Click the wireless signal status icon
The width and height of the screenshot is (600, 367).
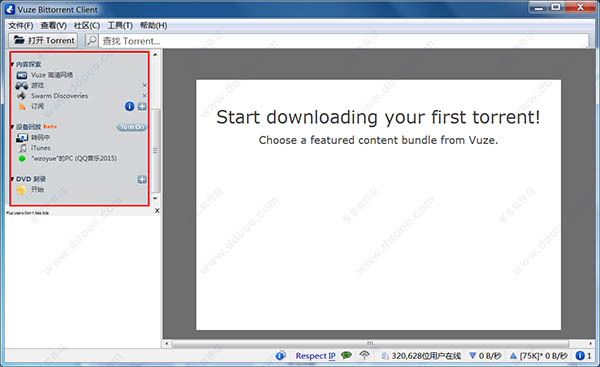tap(365, 356)
